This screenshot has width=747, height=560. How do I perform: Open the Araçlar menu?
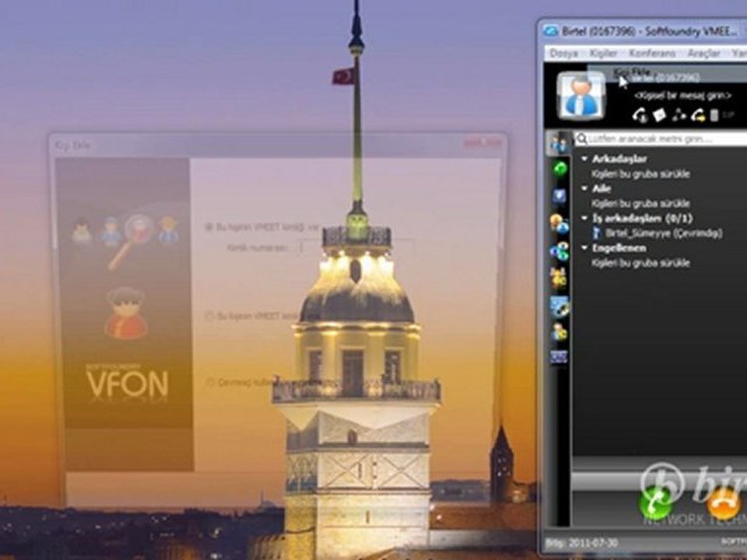pyautogui.click(x=703, y=54)
